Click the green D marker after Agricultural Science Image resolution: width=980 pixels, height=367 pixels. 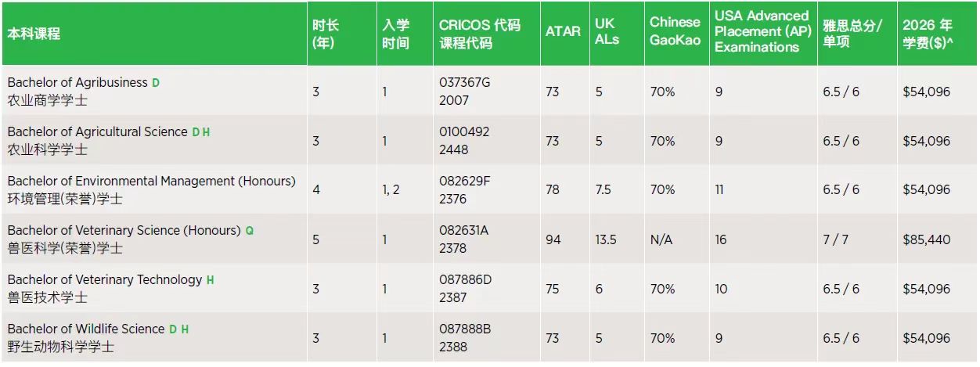click(x=196, y=132)
